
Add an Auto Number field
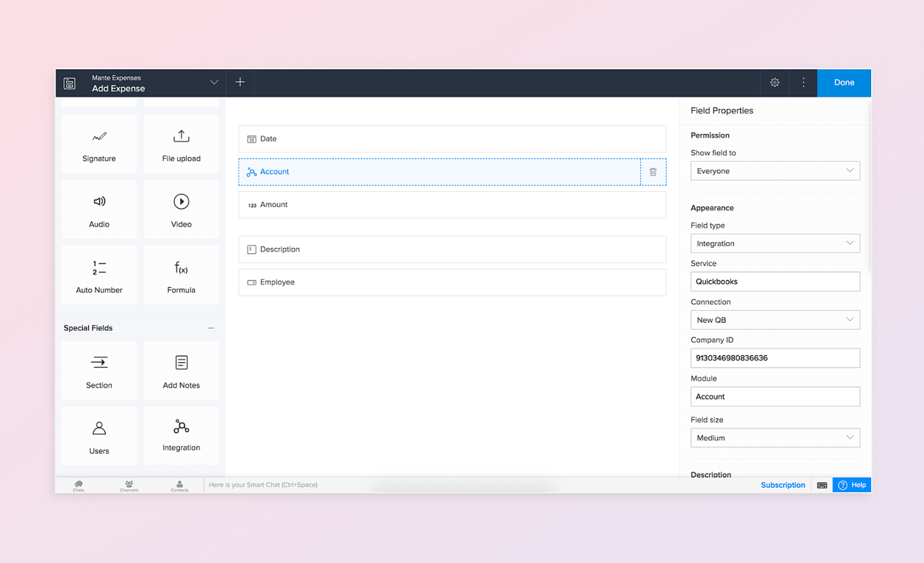99,275
